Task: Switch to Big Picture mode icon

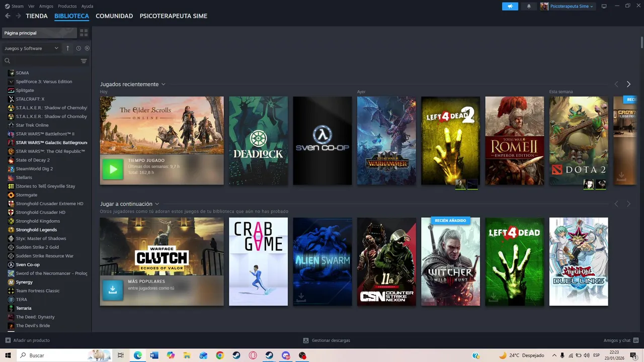Action: point(604,6)
